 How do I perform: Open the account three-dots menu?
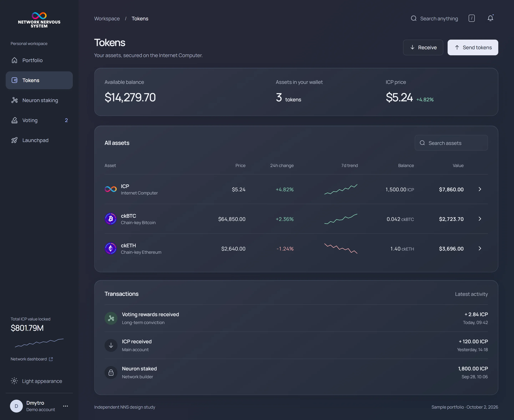(x=65, y=406)
